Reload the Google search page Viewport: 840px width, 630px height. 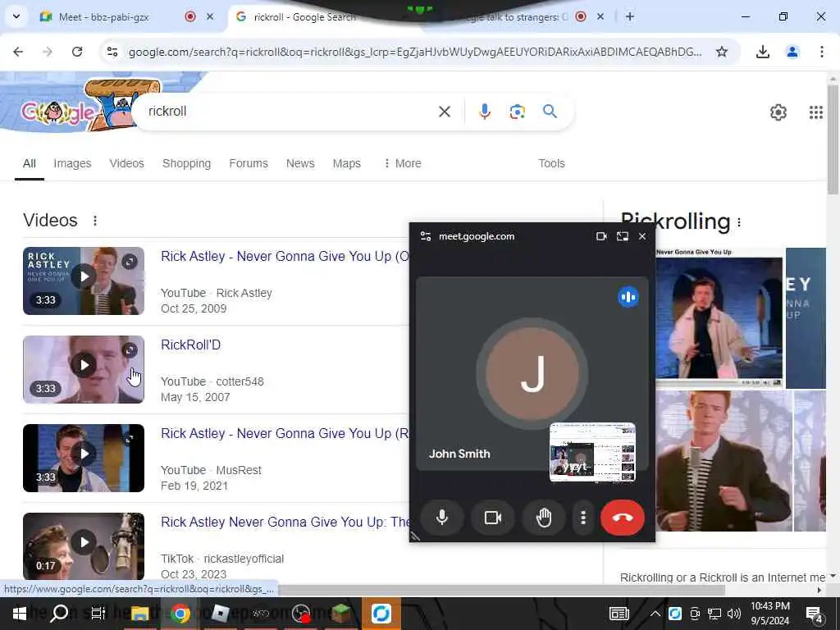pos(77,52)
